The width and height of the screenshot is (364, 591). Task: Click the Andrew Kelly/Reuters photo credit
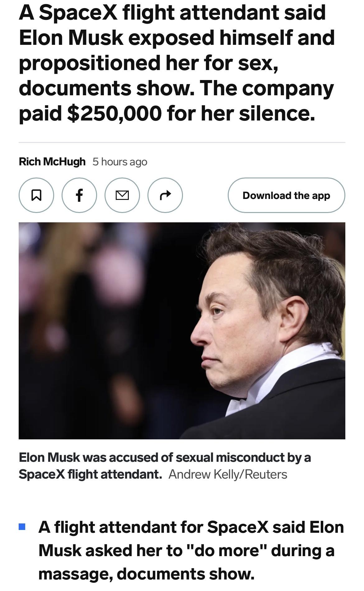(x=228, y=474)
